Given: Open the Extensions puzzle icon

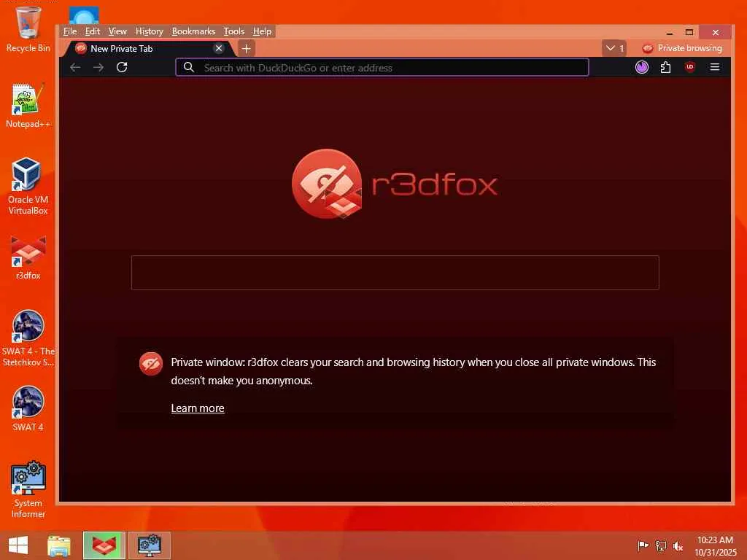Looking at the screenshot, I should pyautogui.click(x=665, y=67).
